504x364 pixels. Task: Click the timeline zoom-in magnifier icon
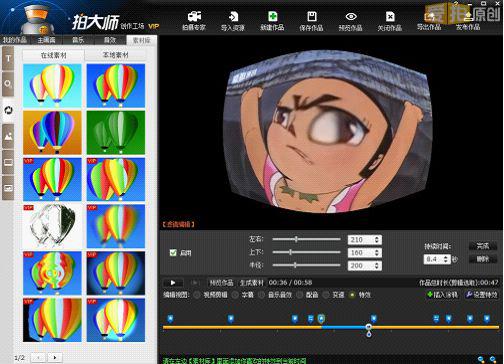493,359
